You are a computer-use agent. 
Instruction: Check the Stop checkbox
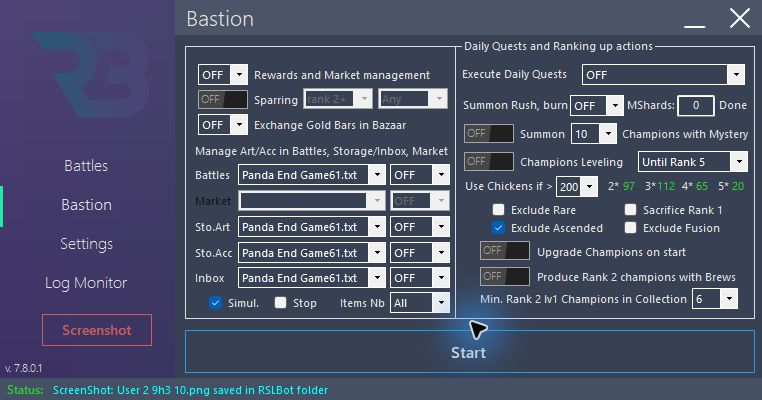pos(280,303)
